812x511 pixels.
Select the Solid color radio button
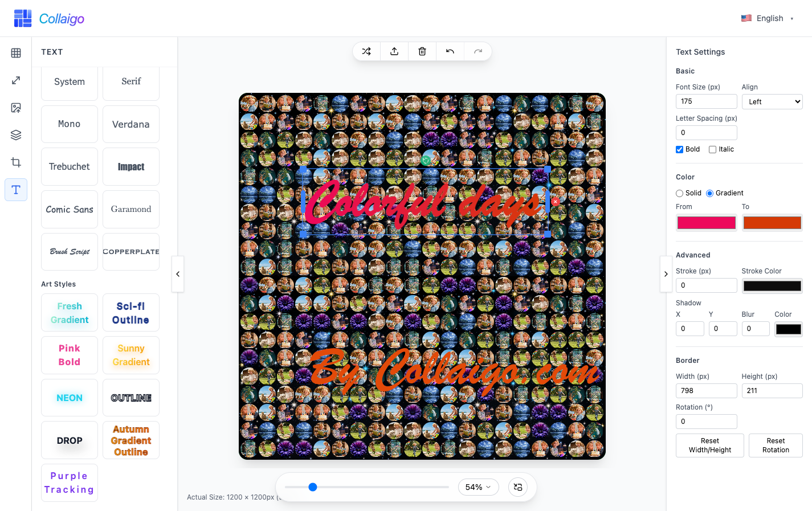(x=679, y=193)
